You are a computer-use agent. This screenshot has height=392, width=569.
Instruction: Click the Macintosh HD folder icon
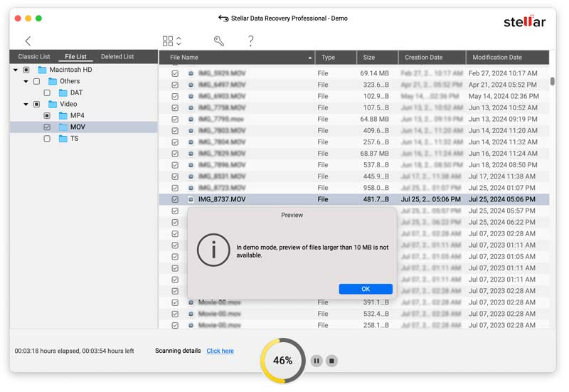click(42, 70)
